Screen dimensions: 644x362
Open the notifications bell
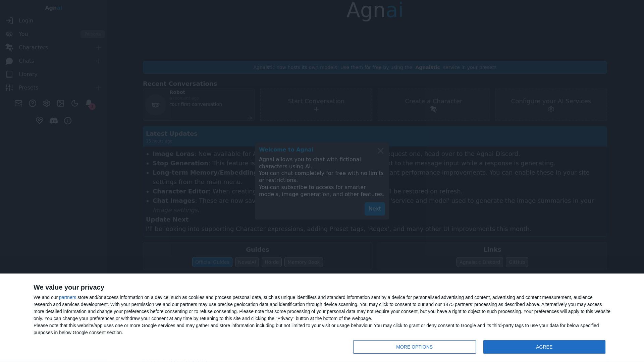89,103
